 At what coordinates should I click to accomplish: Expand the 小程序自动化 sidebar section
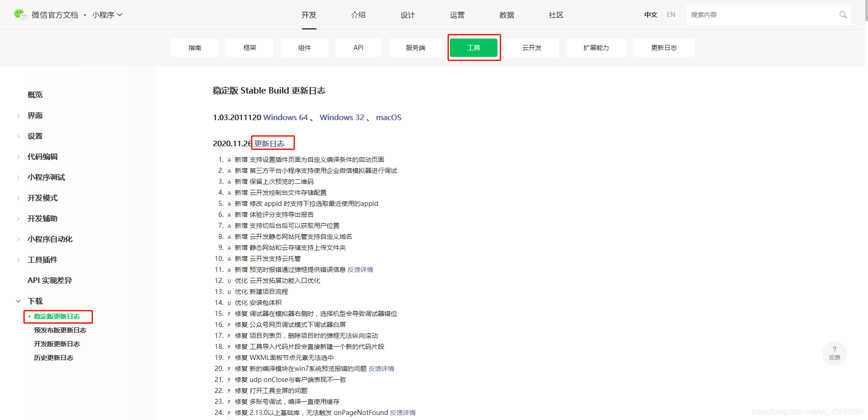[x=18, y=239]
